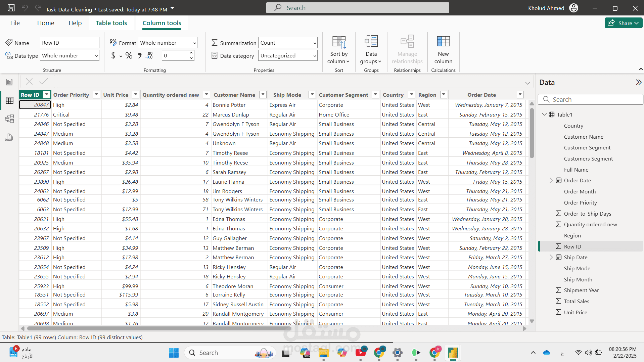Screen dimensions: 644x362
Task: Open the Data type dropdown
Action: click(70, 55)
